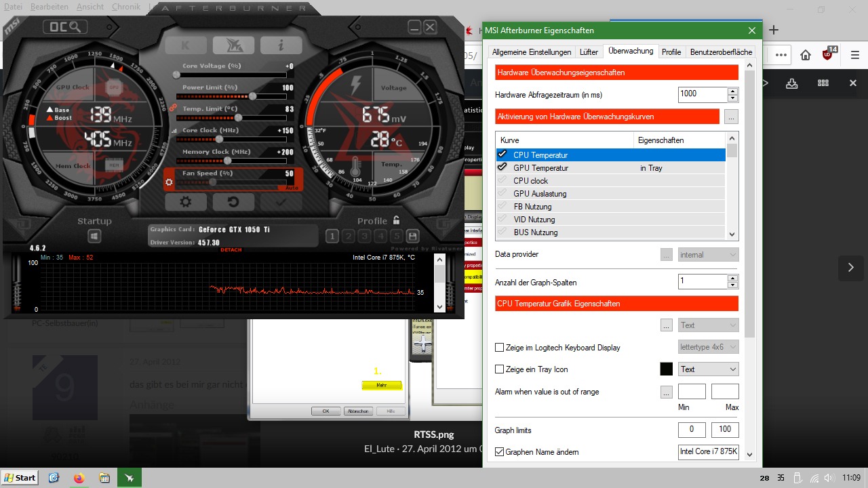Click the jet-plane logo button in Afterburner
868x488 pixels.
coord(233,45)
